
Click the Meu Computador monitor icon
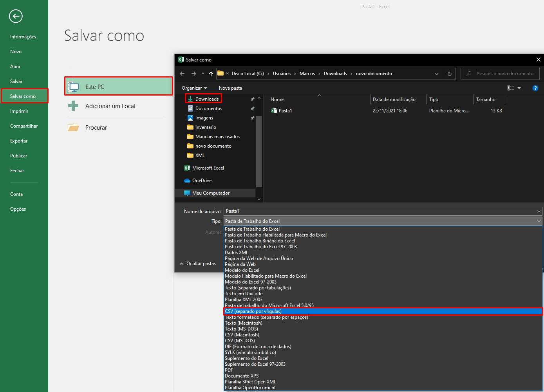pos(187,193)
